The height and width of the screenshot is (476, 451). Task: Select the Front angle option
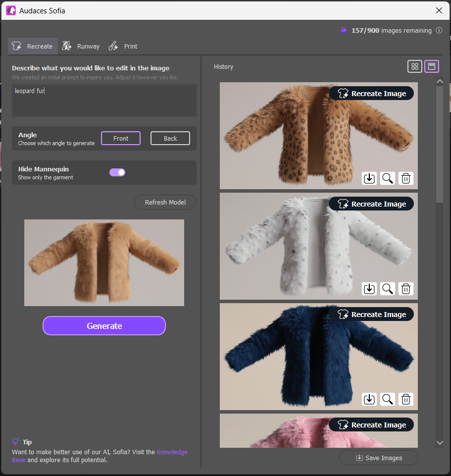pyautogui.click(x=120, y=138)
